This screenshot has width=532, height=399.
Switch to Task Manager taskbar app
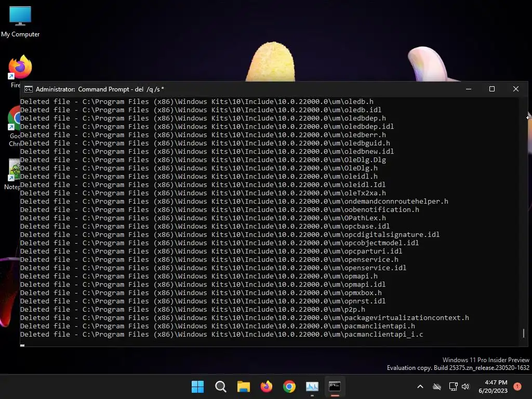click(312, 387)
